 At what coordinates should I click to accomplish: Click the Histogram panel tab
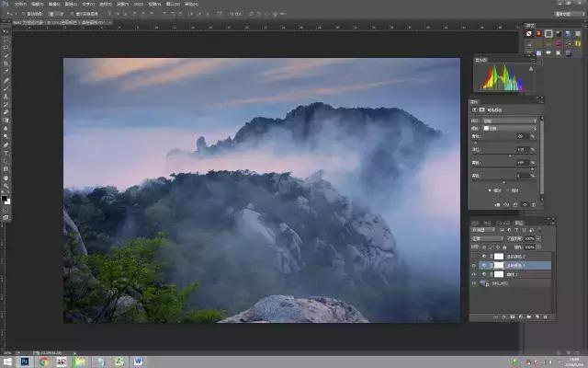481,60
